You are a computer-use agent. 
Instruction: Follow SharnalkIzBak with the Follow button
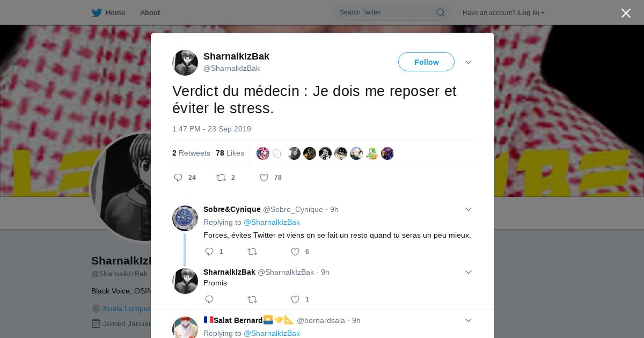(426, 62)
